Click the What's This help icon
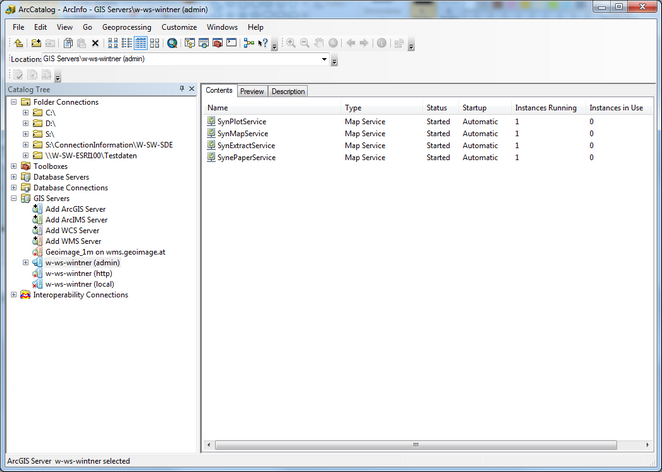 pos(263,43)
